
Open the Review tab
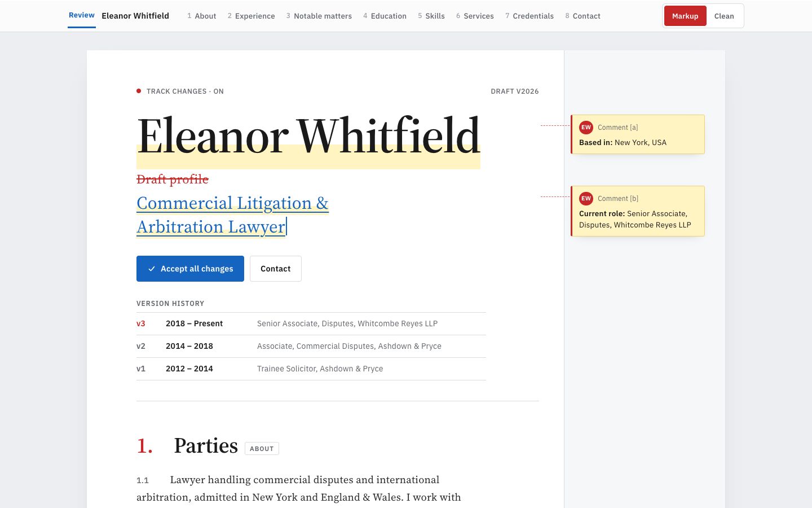[x=82, y=15]
